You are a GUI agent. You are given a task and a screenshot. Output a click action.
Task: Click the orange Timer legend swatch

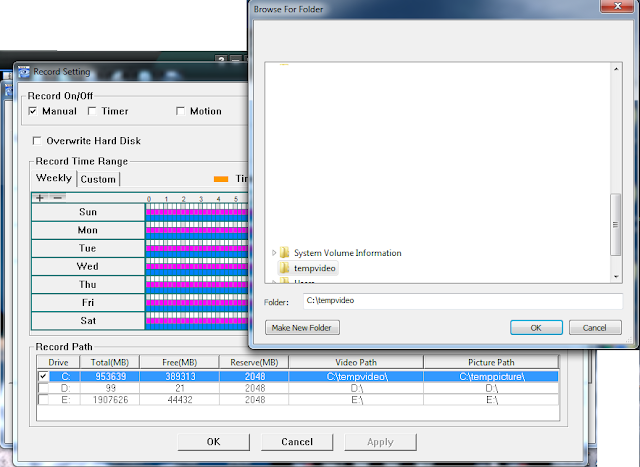(221, 179)
